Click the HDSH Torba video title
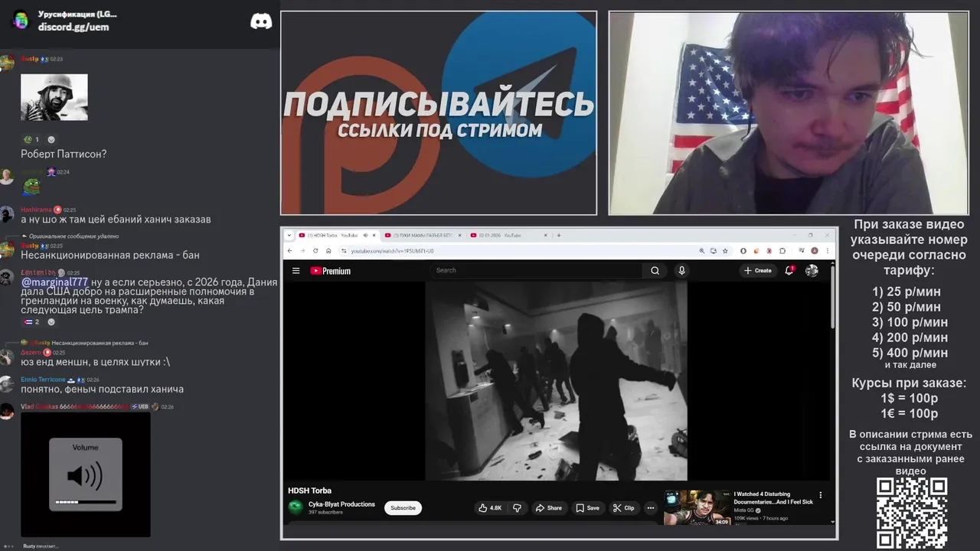The height and width of the screenshot is (551, 980). coord(309,491)
